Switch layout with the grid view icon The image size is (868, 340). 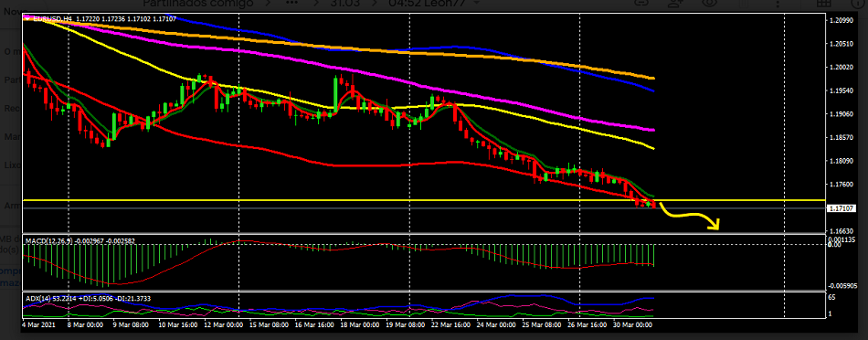[822, 4]
